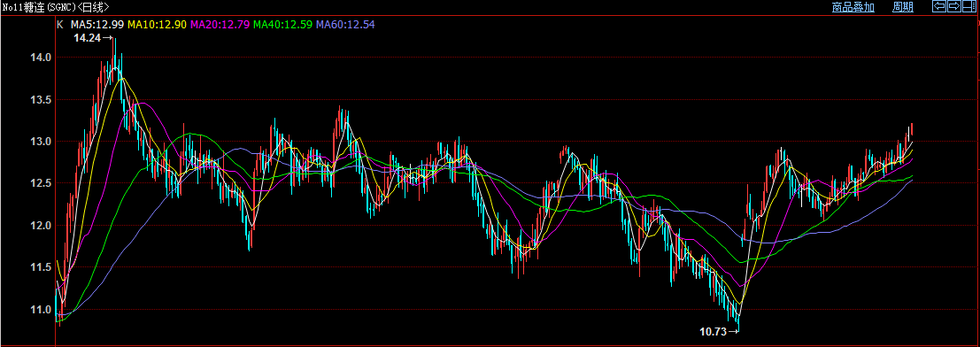The height and width of the screenshot is (347, 980).
Task: Click the 14.0 price axis label
Action: 42,58
